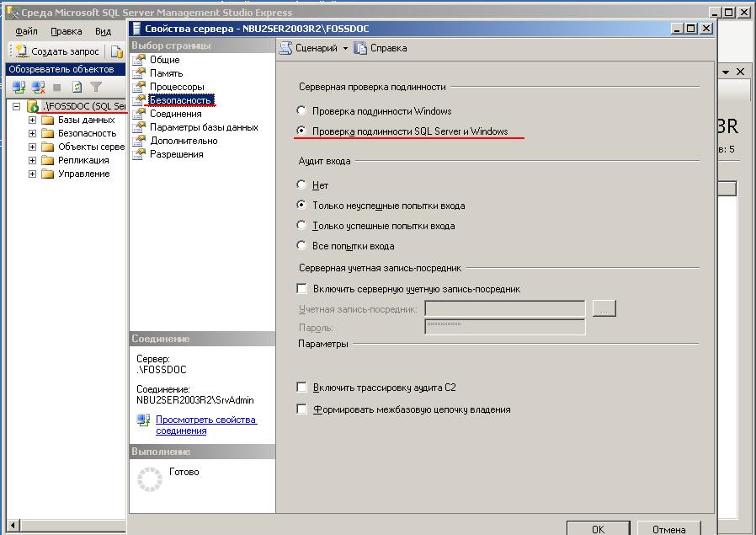
Task: Switch to the Общие page
Action: tap(165, 60)
